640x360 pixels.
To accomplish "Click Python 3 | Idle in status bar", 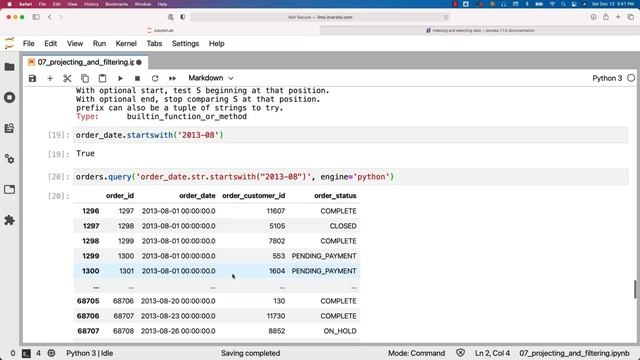I will [90, 353].
